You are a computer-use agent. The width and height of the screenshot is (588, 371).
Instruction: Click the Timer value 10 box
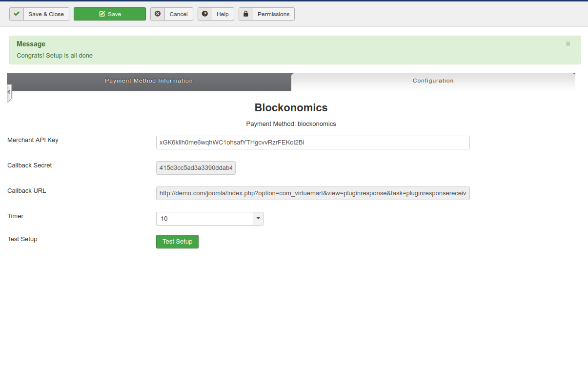(x=204, y=219)
